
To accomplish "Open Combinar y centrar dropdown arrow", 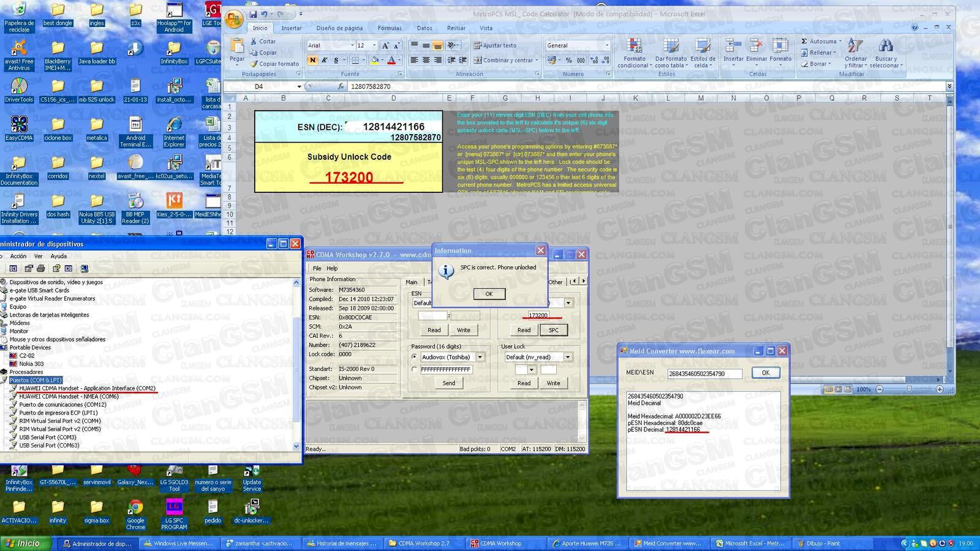I will click(x=537, y=60).
